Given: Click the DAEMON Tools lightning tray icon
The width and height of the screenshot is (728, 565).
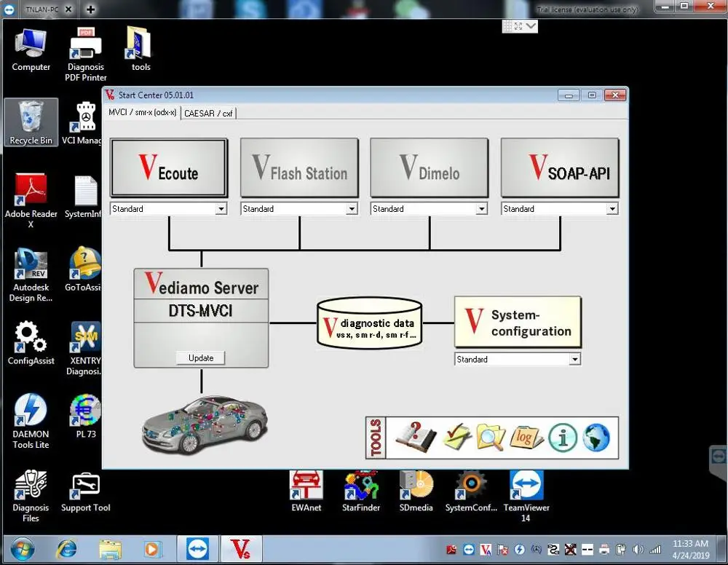Looking at the screenshot, I should pyautogui.click(x=520, y=550).
